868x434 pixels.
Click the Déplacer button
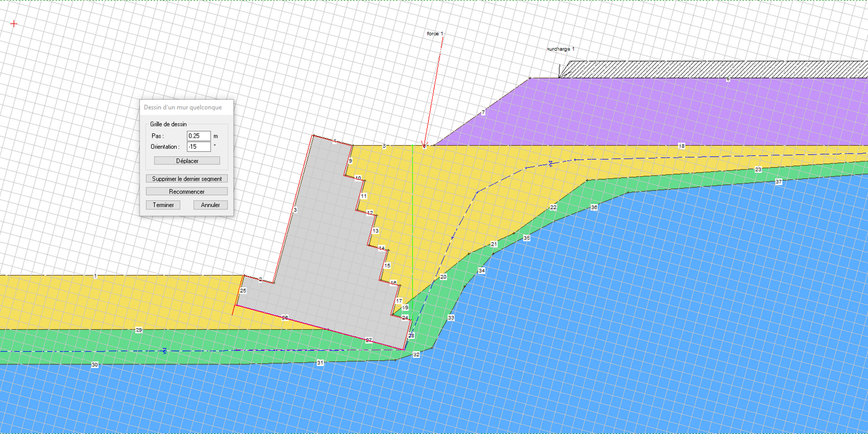[x=187, y=161]
